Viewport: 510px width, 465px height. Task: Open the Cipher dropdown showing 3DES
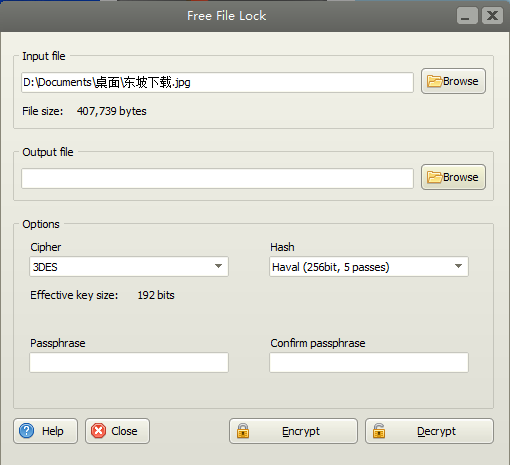(x=129, y=267)
